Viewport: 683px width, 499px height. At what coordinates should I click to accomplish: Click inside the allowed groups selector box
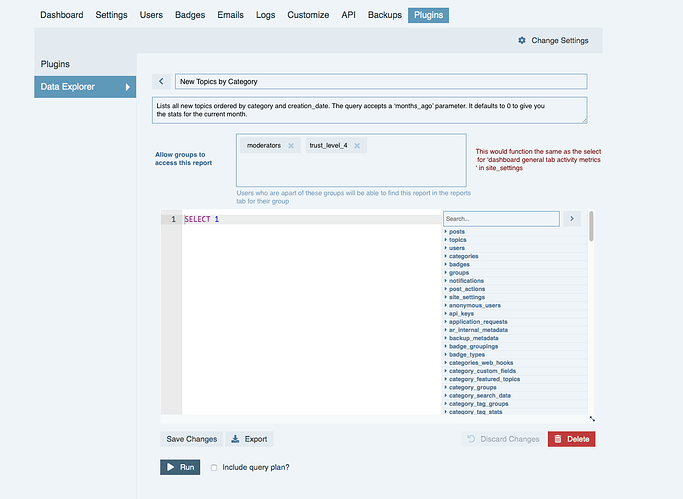pyautogui.click(x=351, y=160)
